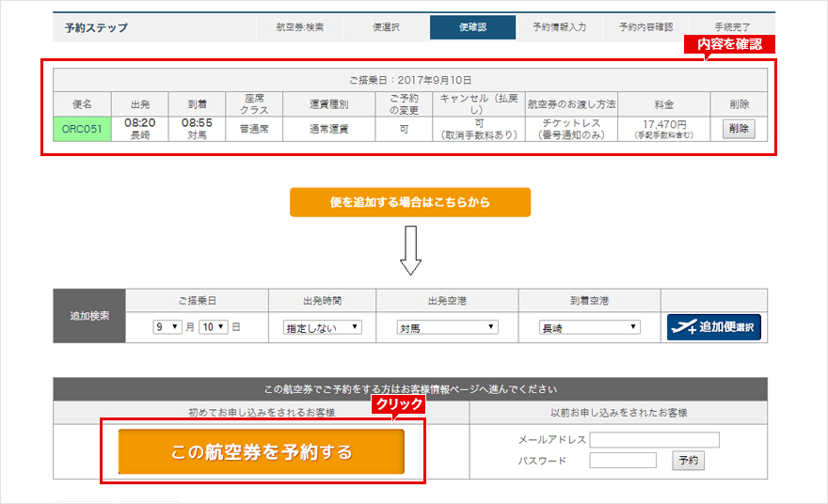The height and width of the screenshot is (504, 828).
Task: Select the 予約内容確認 step tab
Action: [645, 27]
